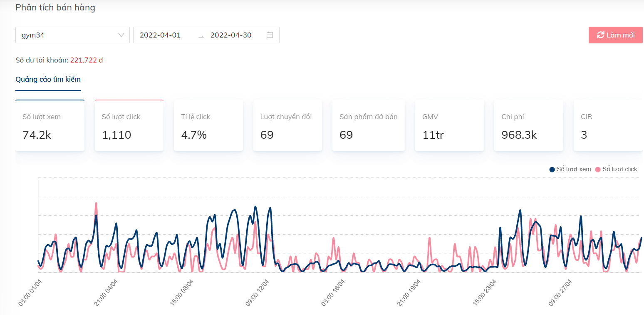
Task: Select the Sản phẩm đã bán card
Action: pos(368,125)
